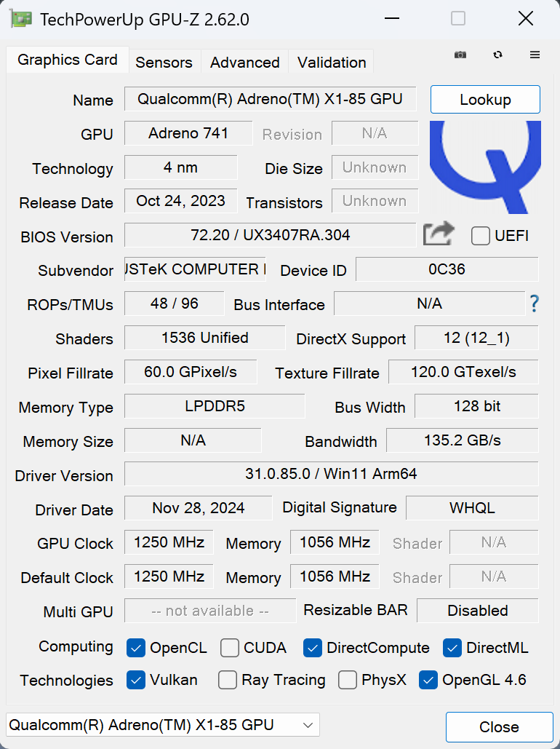Click the Default Clock row Memory 1056 MHz
Image resolution: width=560 pixels, height=749 pixels.
click(x=335, y=576)
